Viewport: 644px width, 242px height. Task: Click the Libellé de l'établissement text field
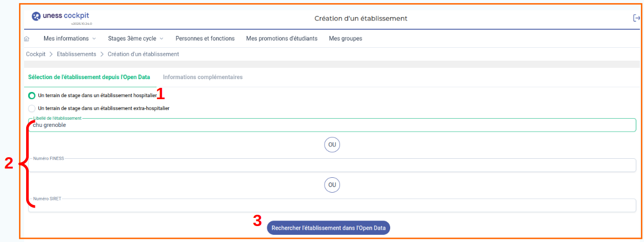(332, 125)
